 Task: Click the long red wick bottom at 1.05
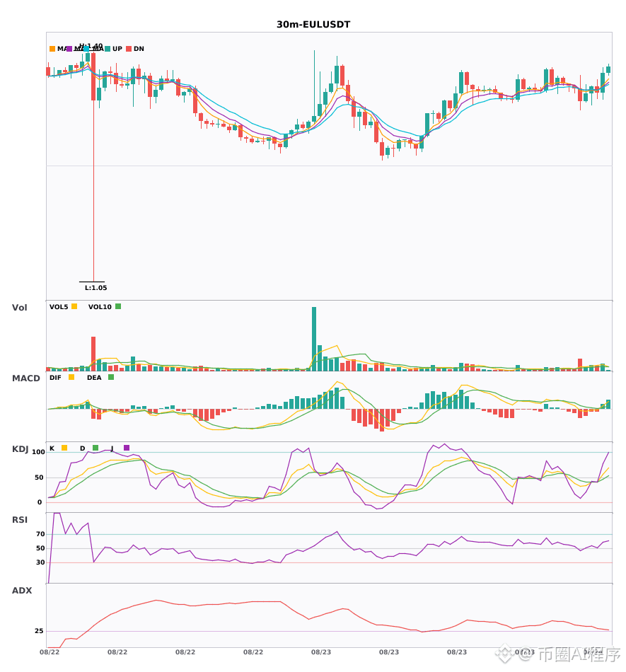point(93,281)
